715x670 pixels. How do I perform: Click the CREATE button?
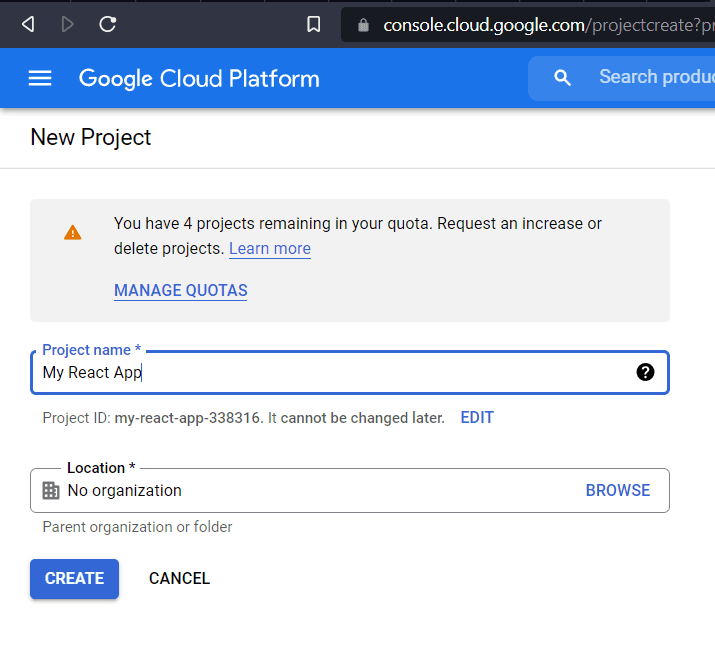tap(74, 579)
